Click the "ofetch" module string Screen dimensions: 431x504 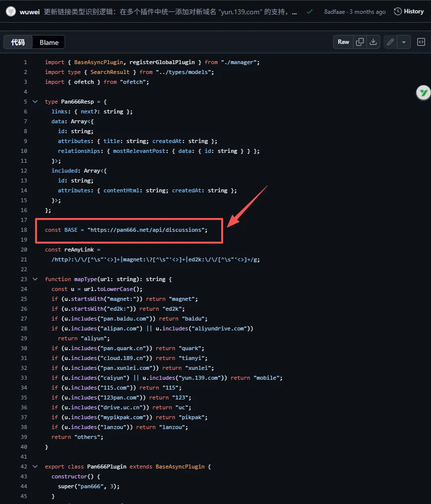point(133,82)
